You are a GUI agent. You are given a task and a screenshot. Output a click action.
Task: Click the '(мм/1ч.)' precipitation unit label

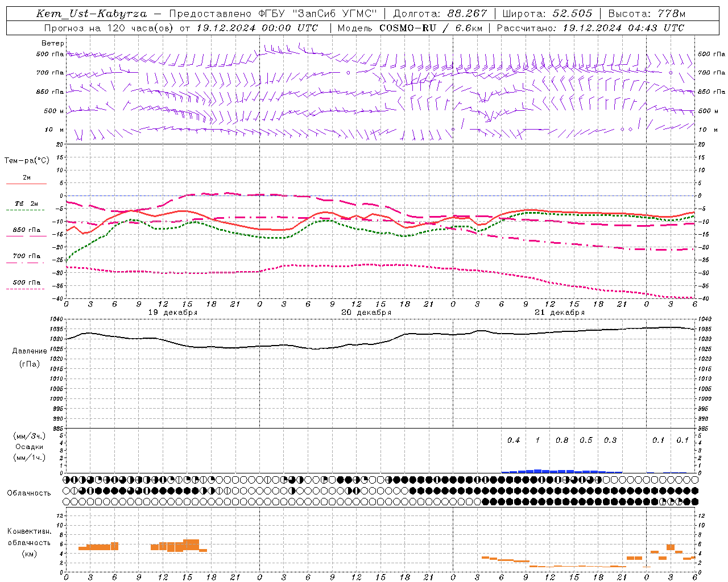point(30,458)
